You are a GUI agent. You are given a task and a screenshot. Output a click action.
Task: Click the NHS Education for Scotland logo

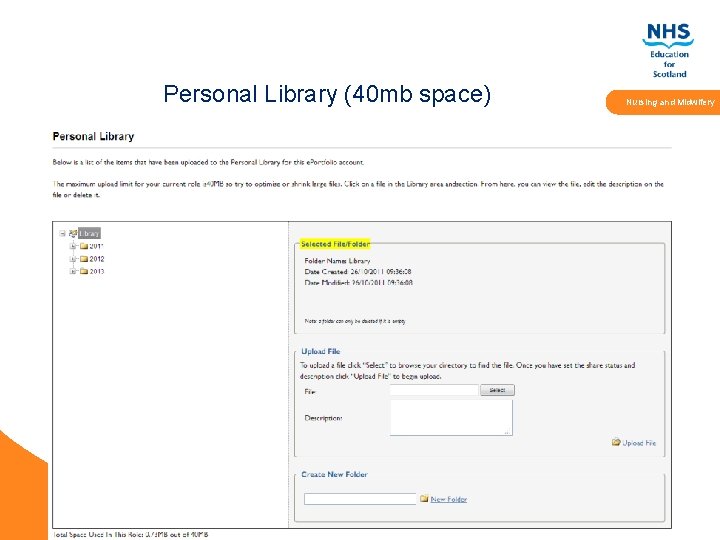pos(669,51)
